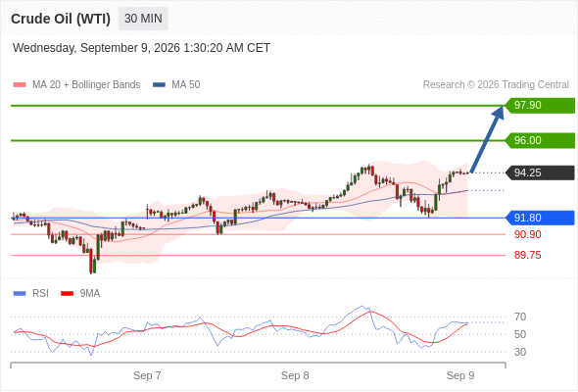Screen dimensions: 578x392
Task: Click the RSI 30 axis label
Action: pyautogui.click(x=520, y=352)
